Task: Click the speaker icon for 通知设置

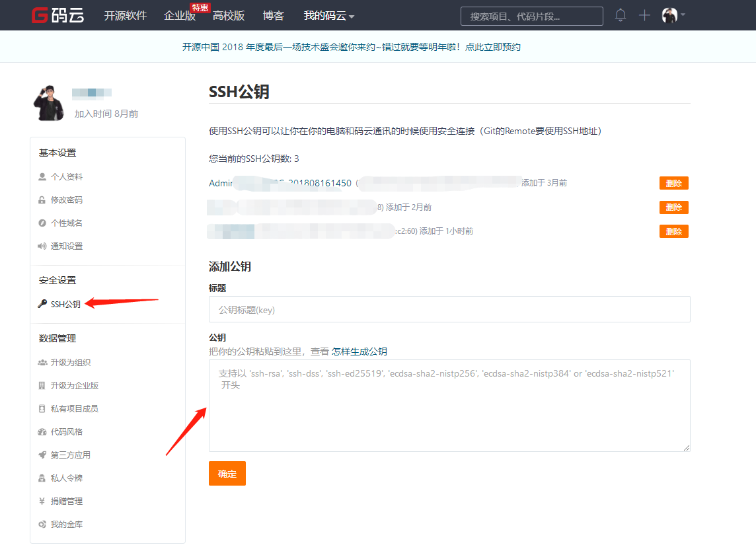Action: click(x=42, y=246)
